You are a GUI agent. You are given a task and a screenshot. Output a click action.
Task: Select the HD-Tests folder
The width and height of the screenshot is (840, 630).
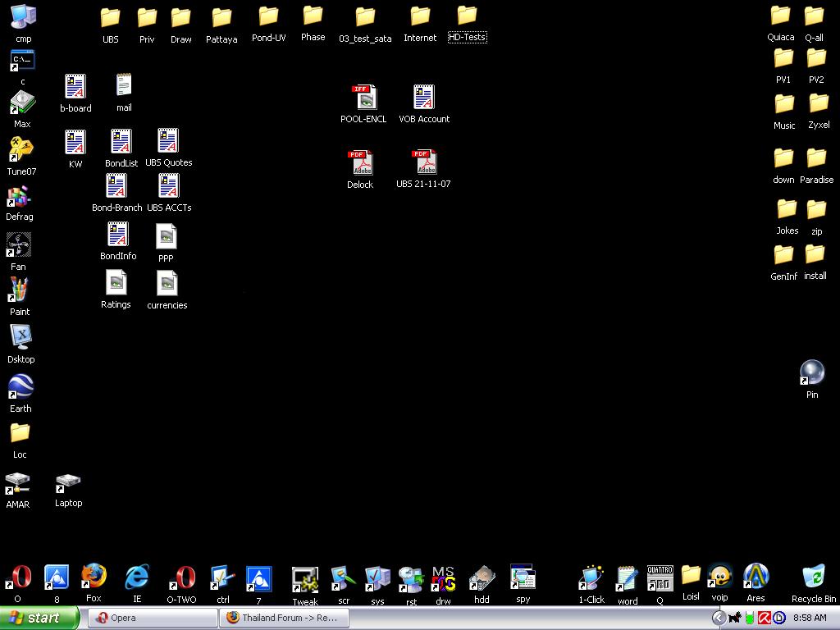pyautogui.click(x=467, y=16)
